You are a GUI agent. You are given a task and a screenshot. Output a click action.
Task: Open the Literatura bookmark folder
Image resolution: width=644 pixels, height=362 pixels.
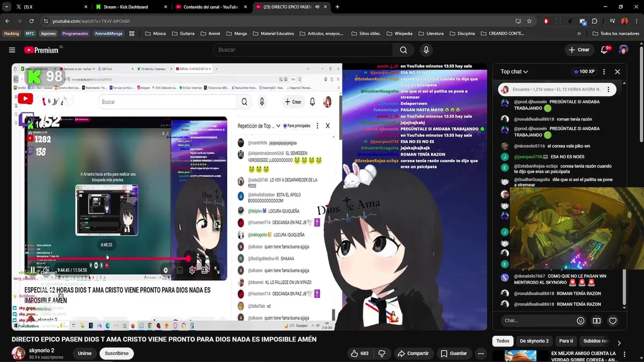[x=430, y=34]
